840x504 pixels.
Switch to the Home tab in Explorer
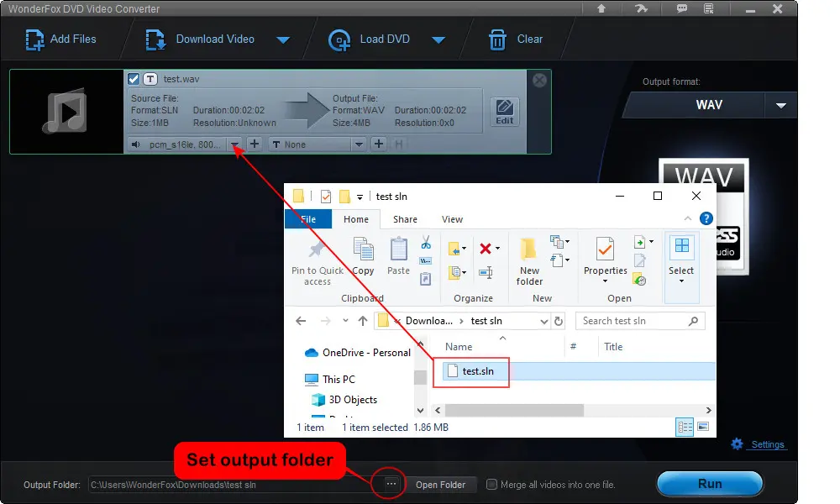coord(355,219)
